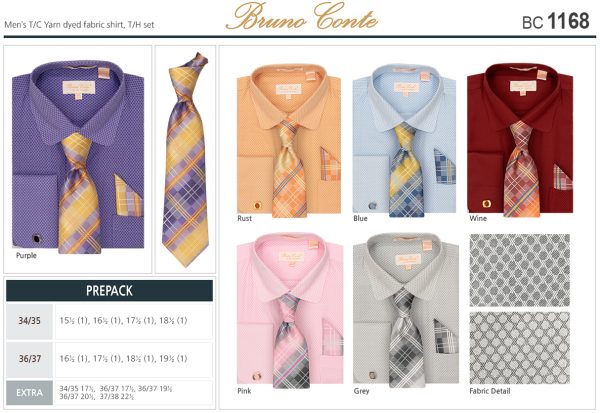
Task: Choose the Rust shirt set
Action: point(289,140)
